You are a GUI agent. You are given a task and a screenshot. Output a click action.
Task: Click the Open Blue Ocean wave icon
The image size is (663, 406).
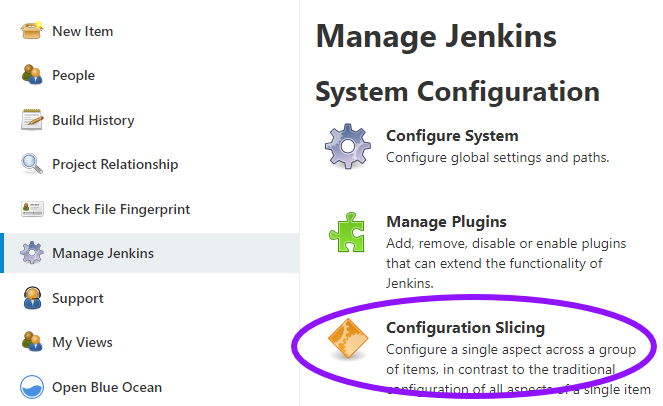32,387
